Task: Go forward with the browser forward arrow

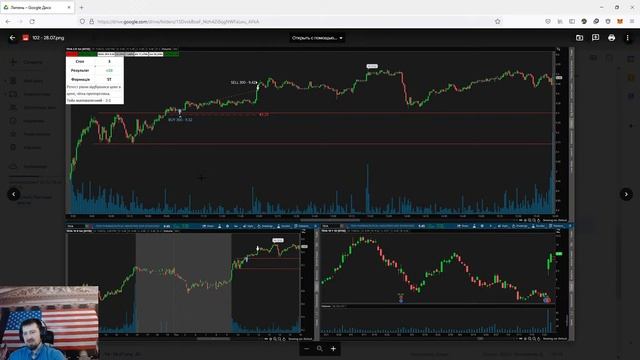Action: [x=20, y=21]
